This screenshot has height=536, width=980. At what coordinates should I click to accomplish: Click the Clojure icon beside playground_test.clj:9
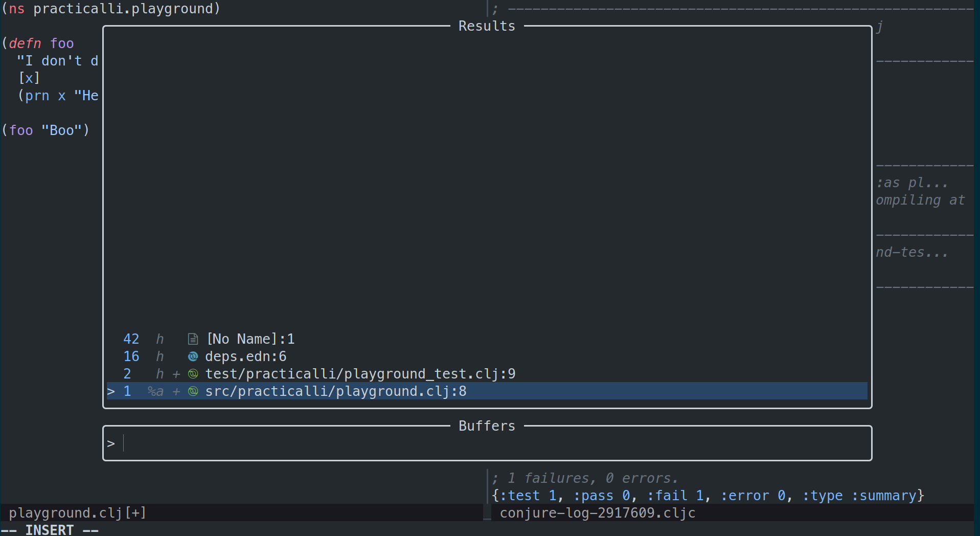(x=193, y=374)
